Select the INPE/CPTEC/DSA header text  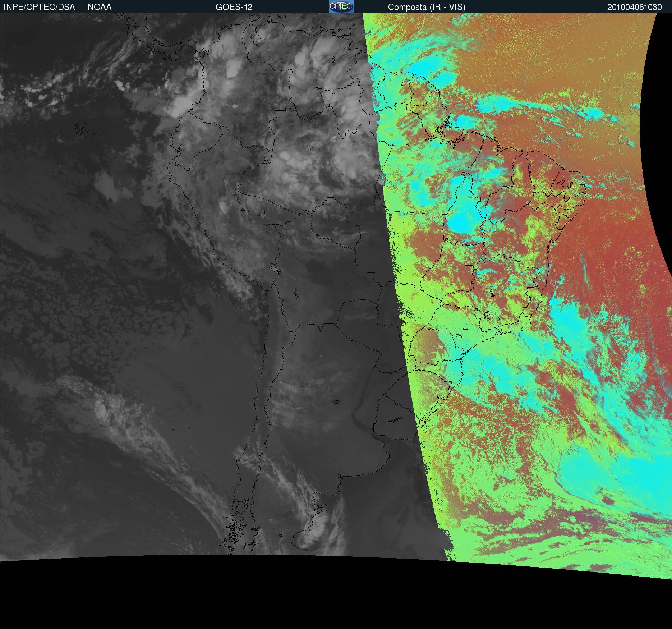[39, 7]
